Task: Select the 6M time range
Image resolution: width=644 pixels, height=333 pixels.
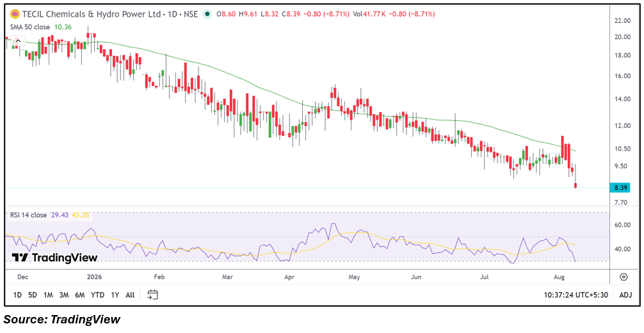Action: pos(79,295)
